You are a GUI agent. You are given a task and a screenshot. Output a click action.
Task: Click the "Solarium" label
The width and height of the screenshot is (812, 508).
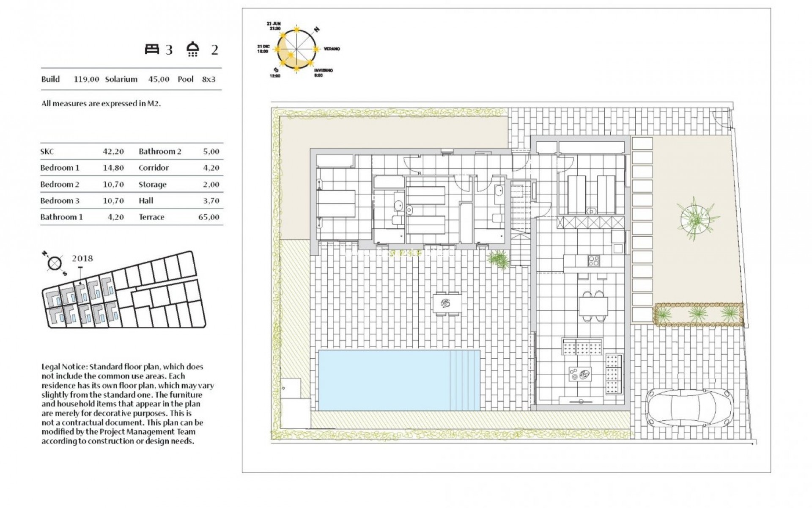click(x=121, y=79)
